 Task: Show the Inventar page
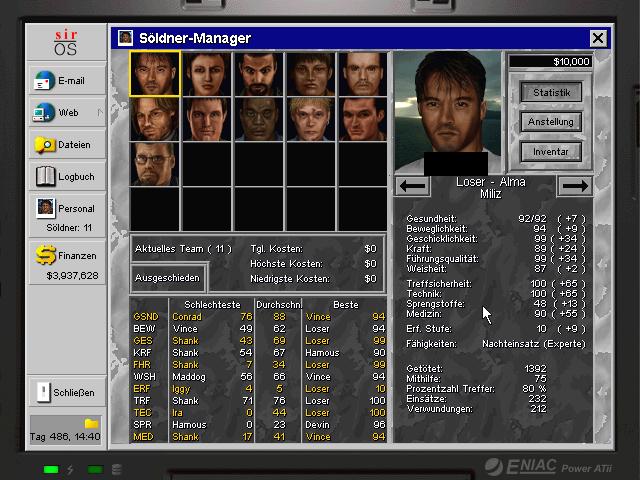click(551, 152)
